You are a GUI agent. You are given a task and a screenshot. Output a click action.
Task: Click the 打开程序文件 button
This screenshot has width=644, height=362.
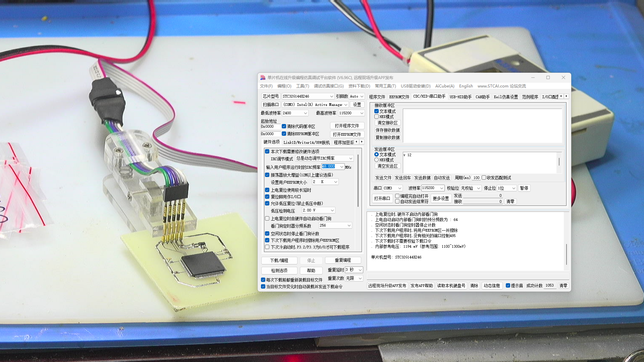tap(347, 126)
